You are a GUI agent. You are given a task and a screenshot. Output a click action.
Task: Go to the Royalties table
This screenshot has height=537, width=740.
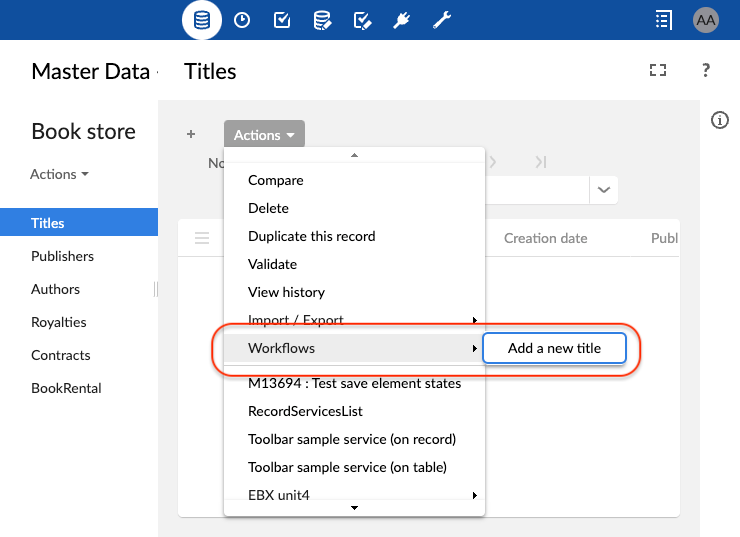pos(58,322)
